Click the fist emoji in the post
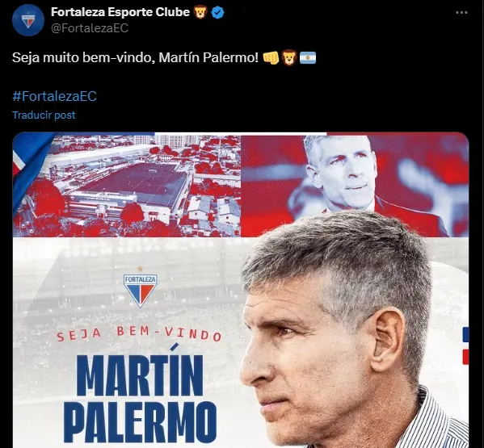This screenshot has width=484, height=448. pyautogui.click(x=271, y=57)
